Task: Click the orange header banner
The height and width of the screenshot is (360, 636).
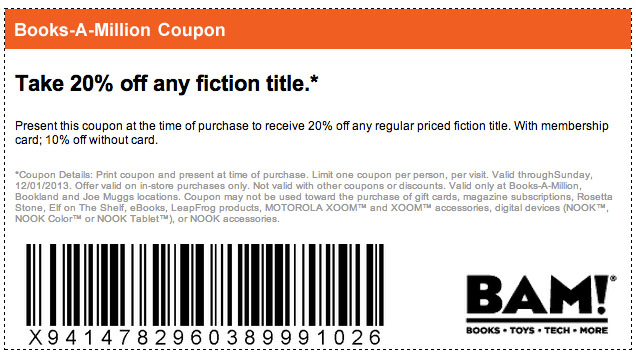Action: coord(318,30)
